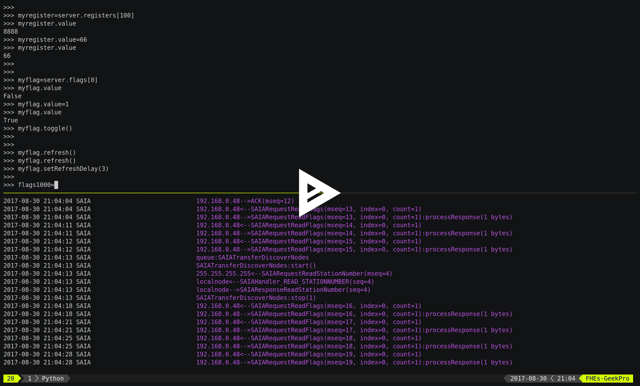Viewport: 640px width, 386px height.
Task: Click the mseq=14 processResponse log line
Action: (354, 233)
